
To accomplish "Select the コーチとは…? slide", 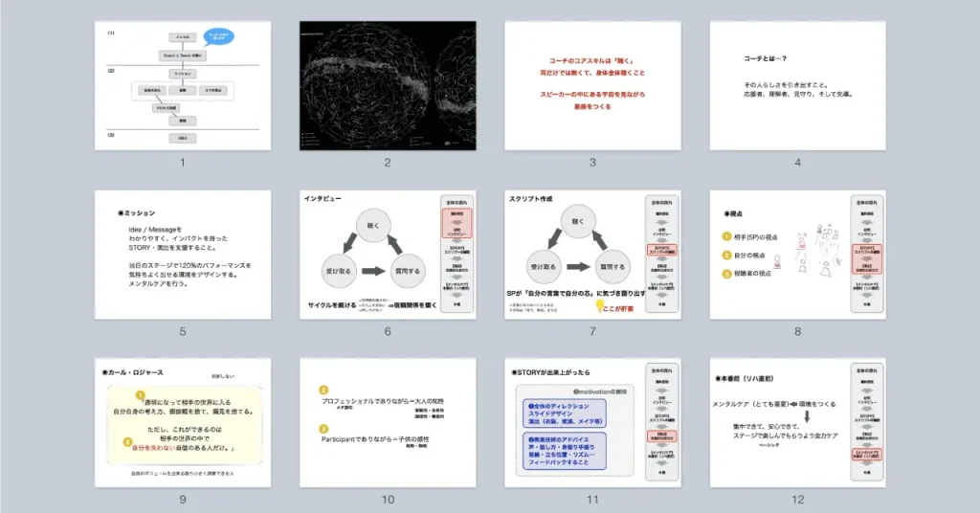I will click(x=797, y=86).
